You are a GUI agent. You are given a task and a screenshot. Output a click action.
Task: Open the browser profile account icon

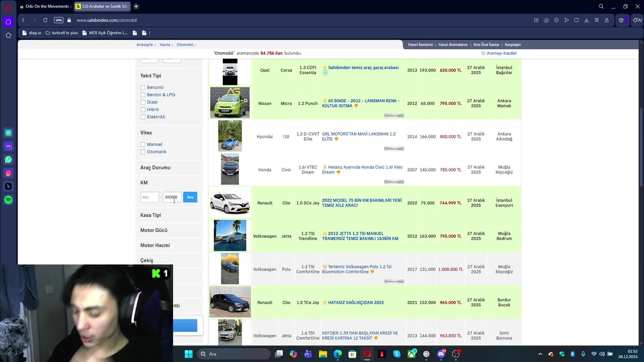[x=607, y=20]
